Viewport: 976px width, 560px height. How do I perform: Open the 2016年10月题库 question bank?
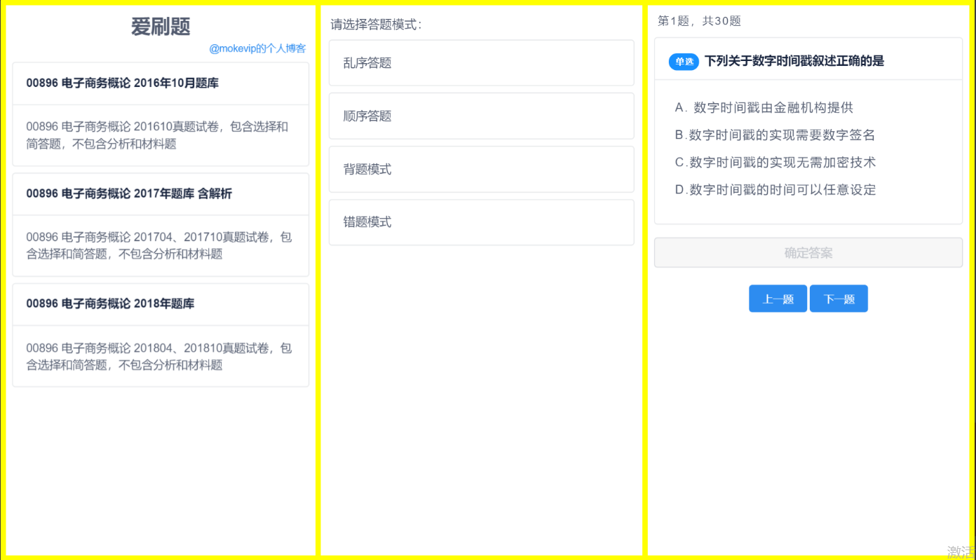click(122, 83)
